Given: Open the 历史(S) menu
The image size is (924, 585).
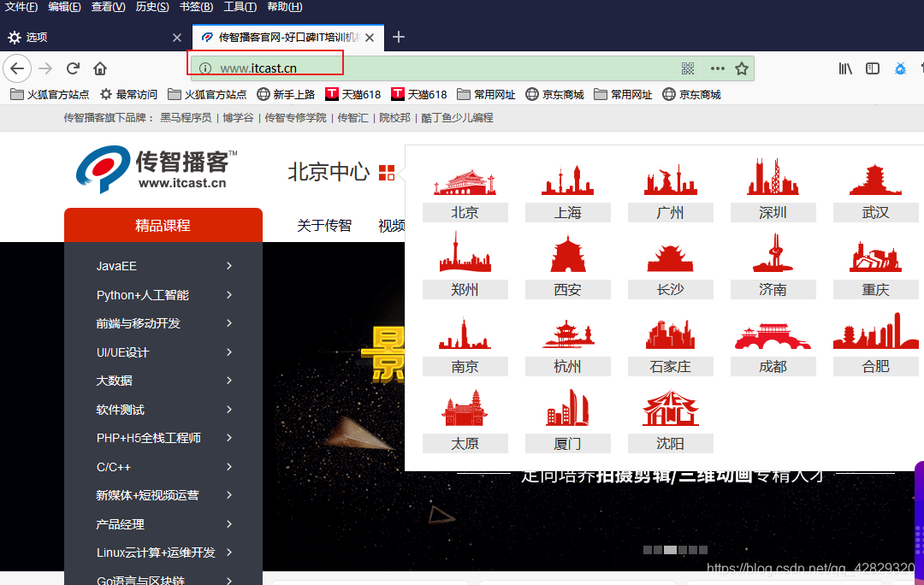Looking at the screenshot, I should (152, 7).
